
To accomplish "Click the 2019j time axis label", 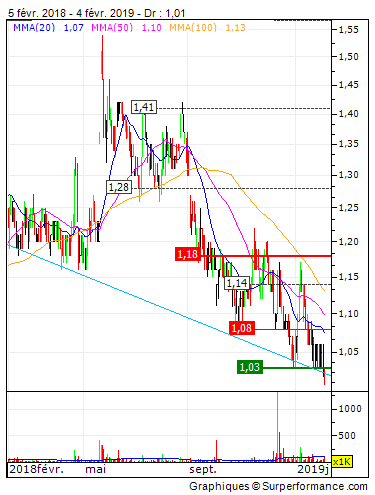I will click(x=313, y=469).
